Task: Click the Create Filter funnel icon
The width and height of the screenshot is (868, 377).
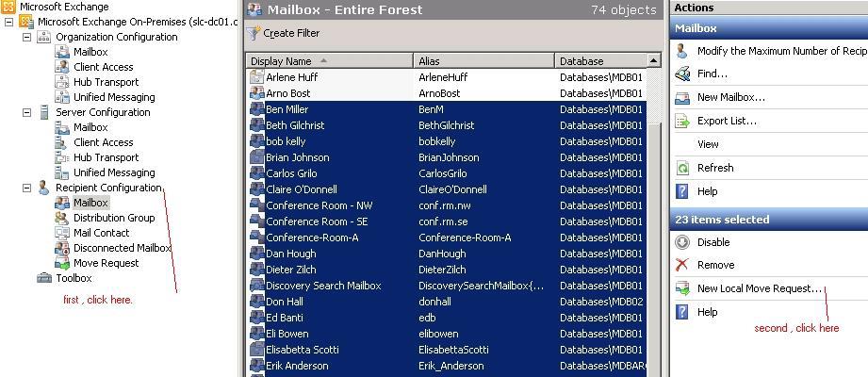Action: pyautogui.click(x=253, y=33)
